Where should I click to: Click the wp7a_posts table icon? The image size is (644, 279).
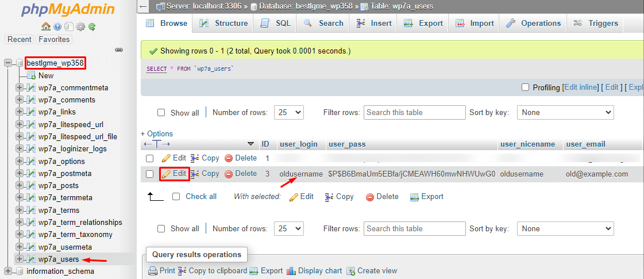31,186
